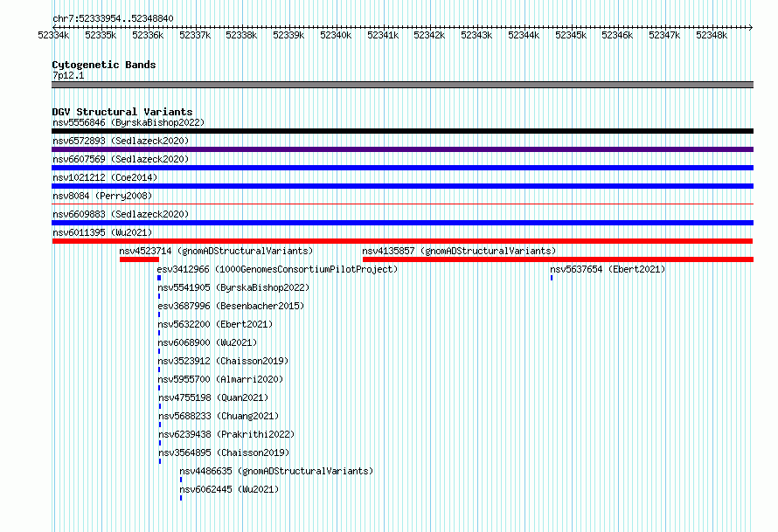Click the 52341k ruler tick label
The image size is (778, 532).
point(383,35)
